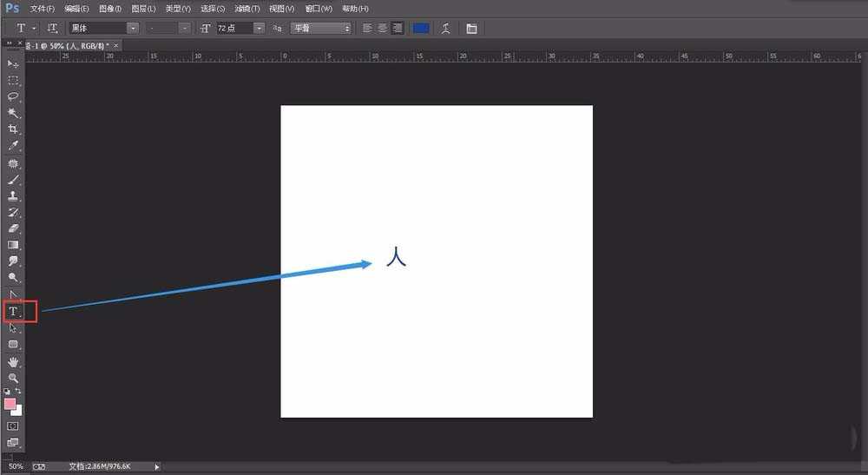Click the 50% zoom level field
Viewport: 868px width, 475px height.
(16, 466)
